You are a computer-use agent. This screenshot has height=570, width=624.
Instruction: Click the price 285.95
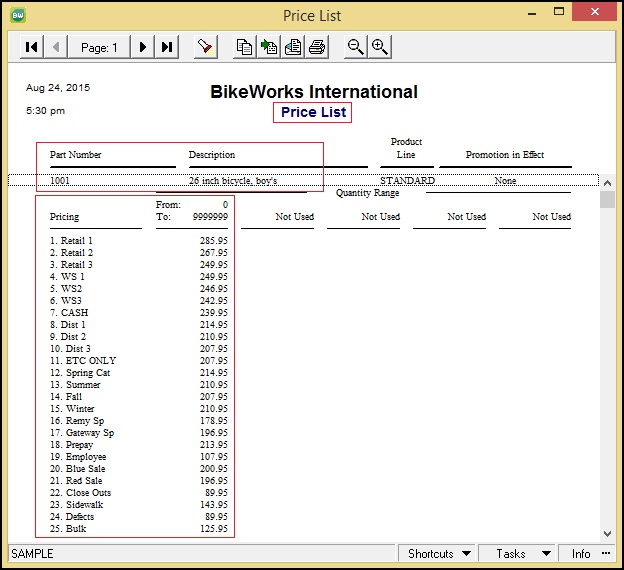tap(214, 240)
